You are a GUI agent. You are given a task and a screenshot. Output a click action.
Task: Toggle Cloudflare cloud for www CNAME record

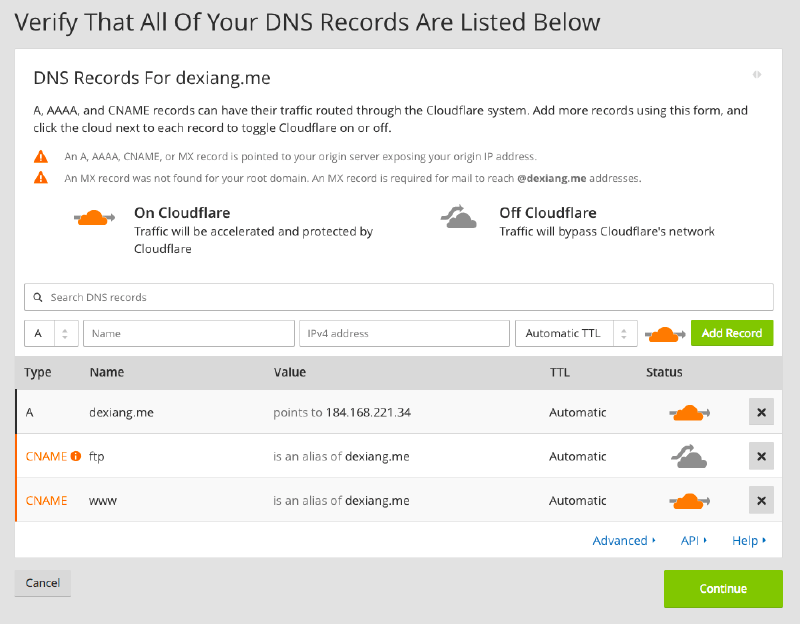tap(688, 500)
